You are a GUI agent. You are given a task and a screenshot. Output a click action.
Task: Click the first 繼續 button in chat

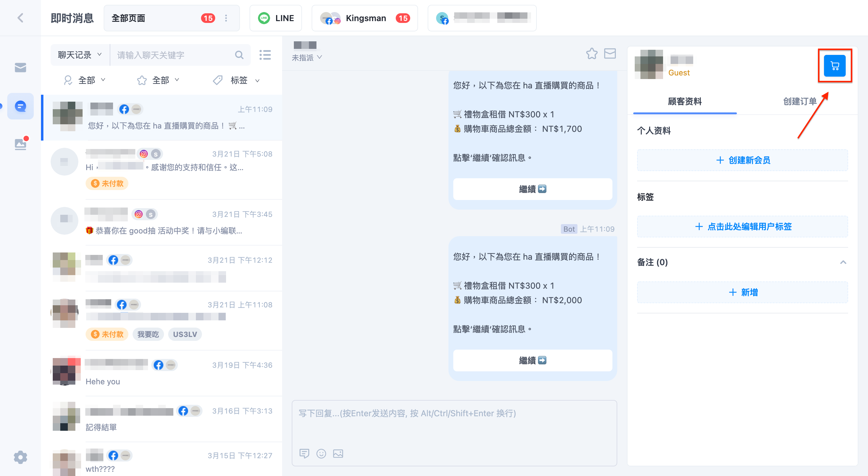pos(533,189)
